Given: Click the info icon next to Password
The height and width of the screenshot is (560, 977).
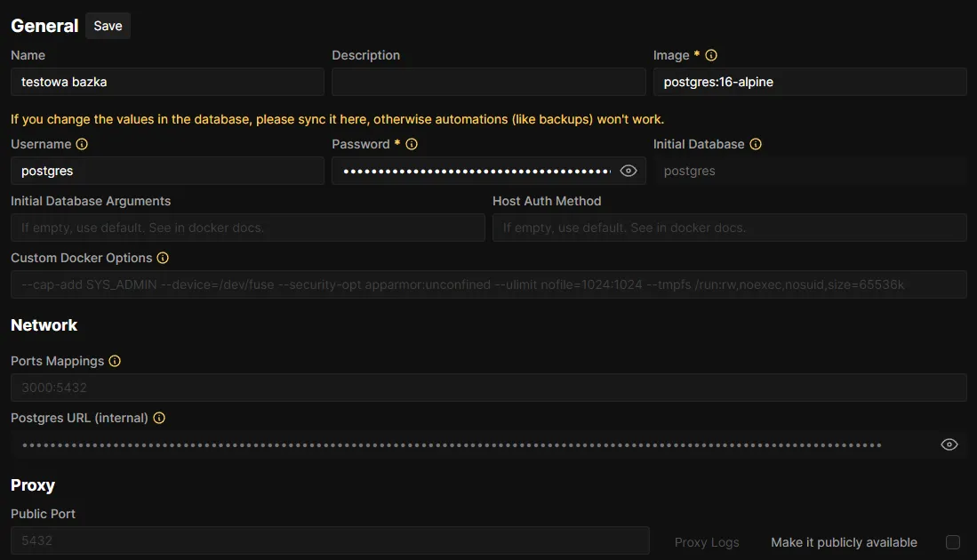Looking at the screenshot, I should pos(412,144).
